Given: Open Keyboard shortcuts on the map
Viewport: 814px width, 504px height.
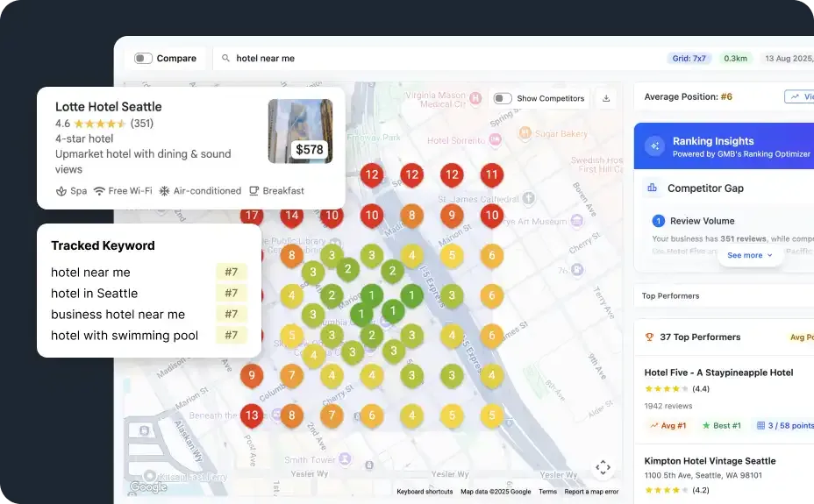Looking at the screenshot, I should click(425, 492).
